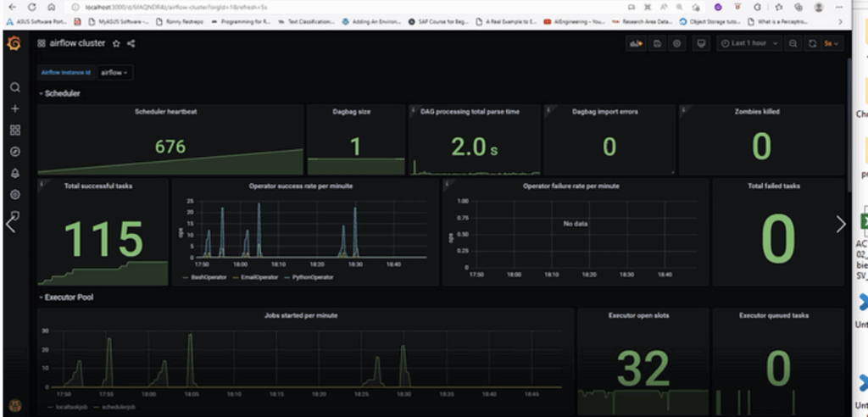Image resolution: width=868 pixels, height=417 pixels.
Task: Collapse the Scheduler row
Action: [x=59, y=93]
